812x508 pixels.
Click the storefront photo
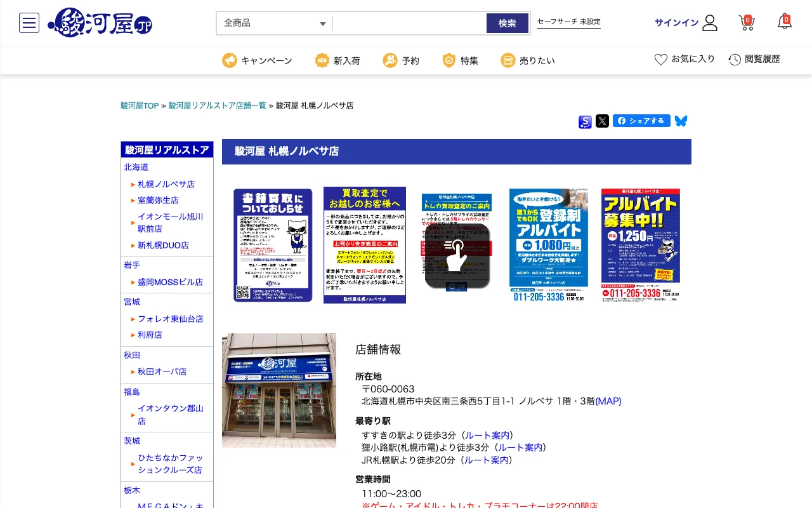[x=279, y=391]
